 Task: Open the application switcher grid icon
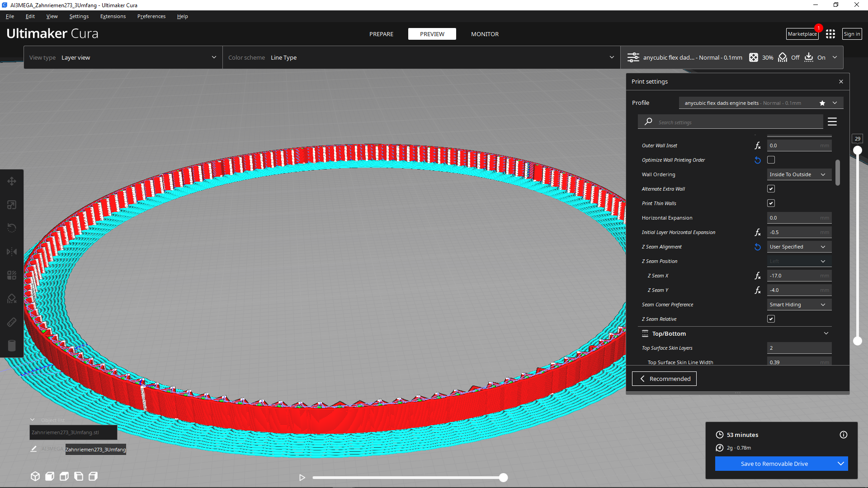pos(830,34)
